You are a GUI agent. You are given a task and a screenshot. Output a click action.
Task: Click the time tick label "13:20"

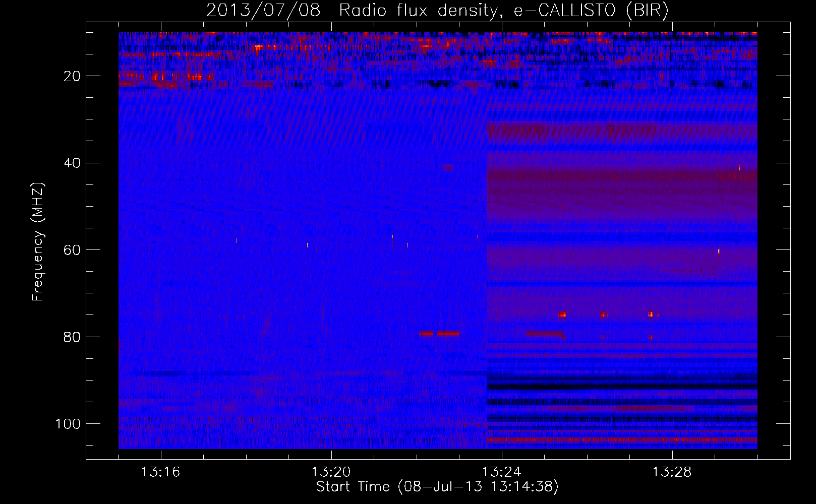(x=331, y=472)
